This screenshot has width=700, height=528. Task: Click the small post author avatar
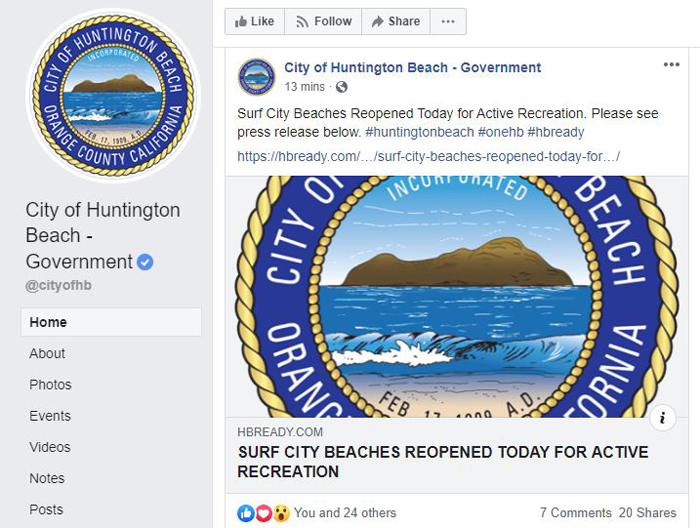(256, 77)
